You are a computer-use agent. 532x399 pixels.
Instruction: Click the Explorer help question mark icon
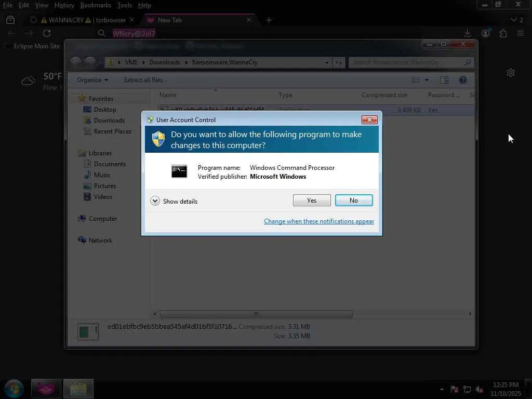point(463,80)
